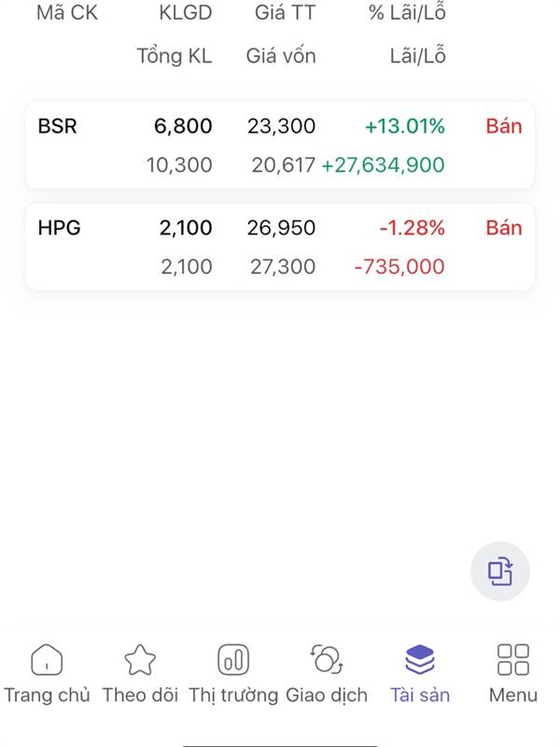Tap the Theo dõi star icon
Viewport: 560px width, 747px height.
tap(140, 660)
